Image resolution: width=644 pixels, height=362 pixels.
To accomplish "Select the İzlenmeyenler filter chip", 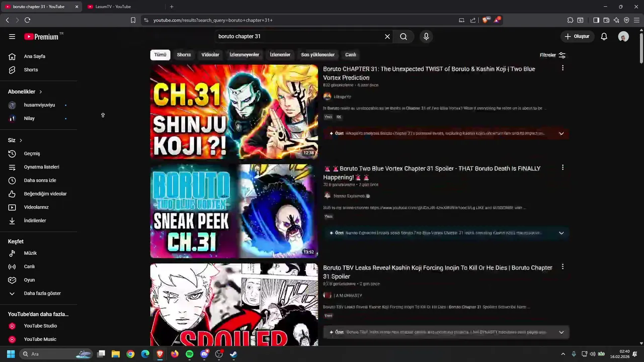I will point(244,55).
